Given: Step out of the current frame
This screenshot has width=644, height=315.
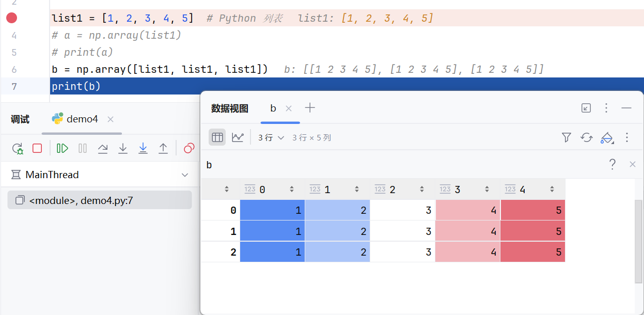Looking at the screenshot, I should click(x=163, y=148).
